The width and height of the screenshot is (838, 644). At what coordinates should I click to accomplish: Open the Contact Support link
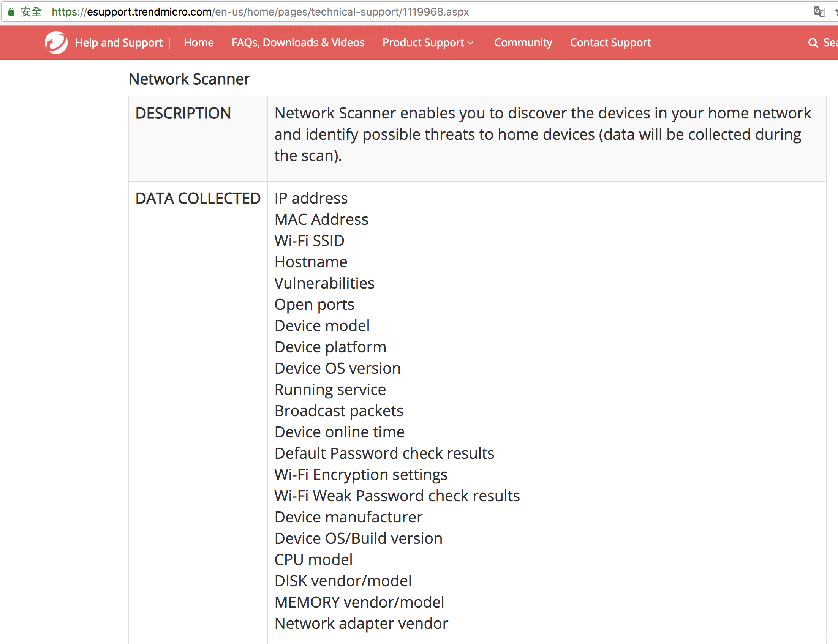coord(610,43)
